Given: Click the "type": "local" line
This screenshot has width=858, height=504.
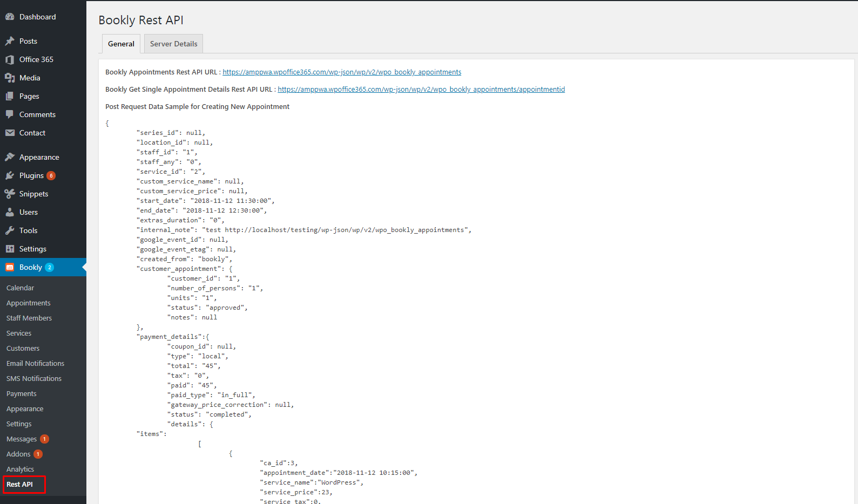Looking at the screenshot, I should coord(198,356).
